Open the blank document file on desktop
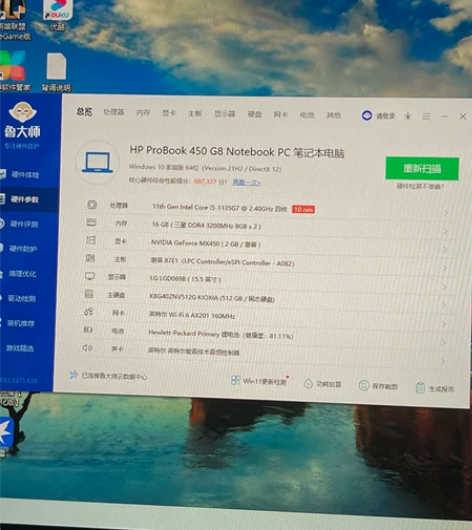The image size is (472, 530). [x=56, y=72]
